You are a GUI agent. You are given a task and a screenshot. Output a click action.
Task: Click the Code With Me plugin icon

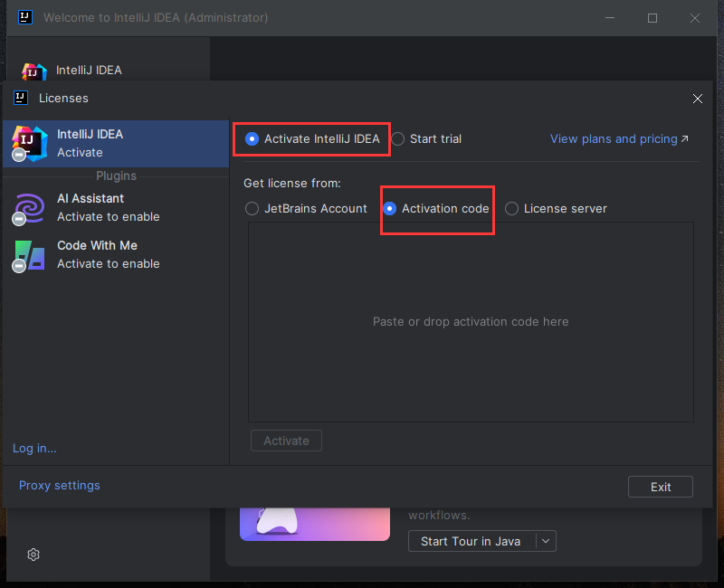[x=28, y=254]
